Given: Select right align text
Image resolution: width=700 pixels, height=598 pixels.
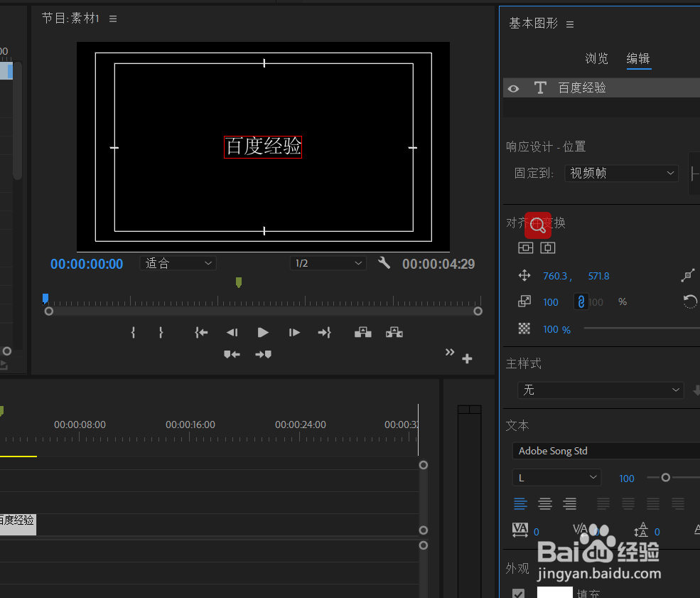Looking at the screenshot, I should pyautogui.click(x=569, y=503).
